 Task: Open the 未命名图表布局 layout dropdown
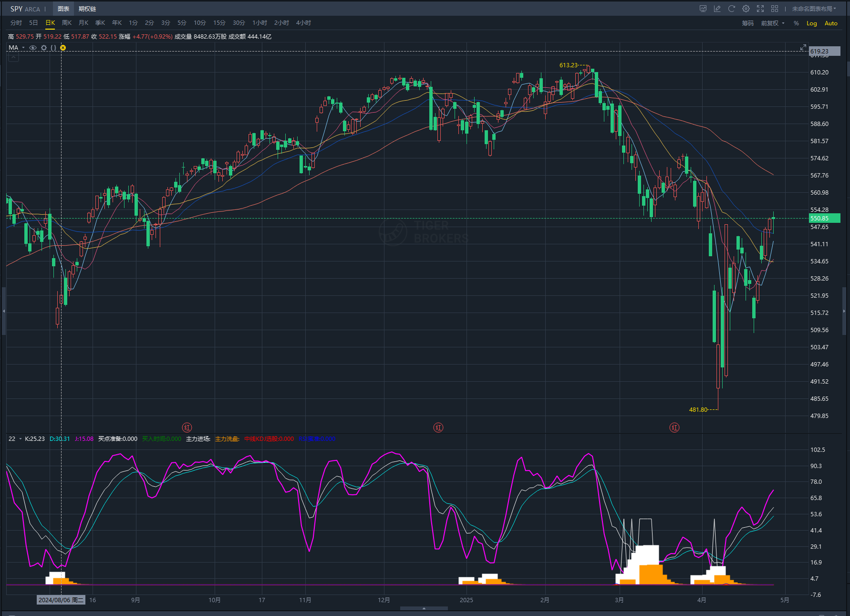(x=814, y=9)
